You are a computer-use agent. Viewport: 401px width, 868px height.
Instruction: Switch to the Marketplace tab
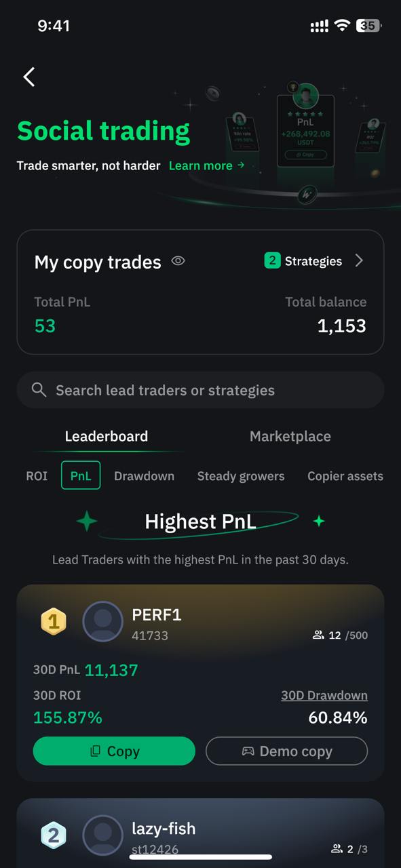click(x=290, y=437)
